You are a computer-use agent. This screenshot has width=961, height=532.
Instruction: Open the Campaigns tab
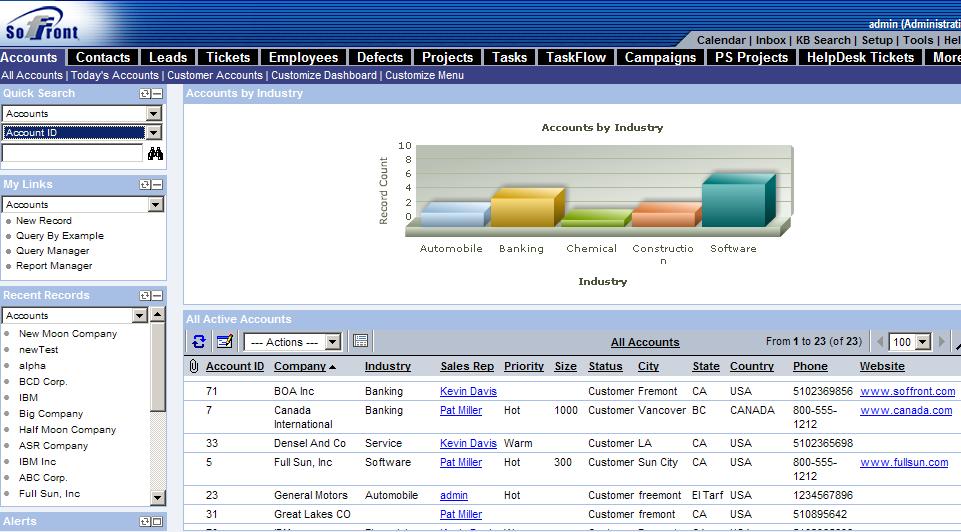pos(660,57)
